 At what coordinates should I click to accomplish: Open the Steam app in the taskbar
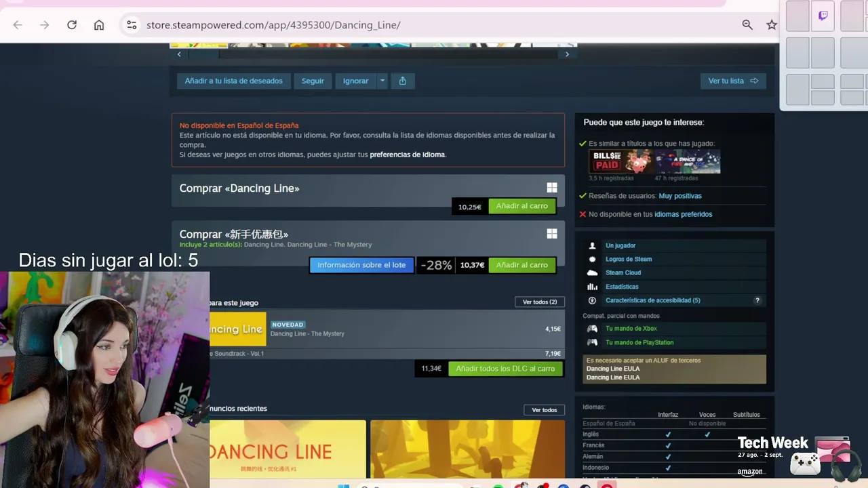585,486
